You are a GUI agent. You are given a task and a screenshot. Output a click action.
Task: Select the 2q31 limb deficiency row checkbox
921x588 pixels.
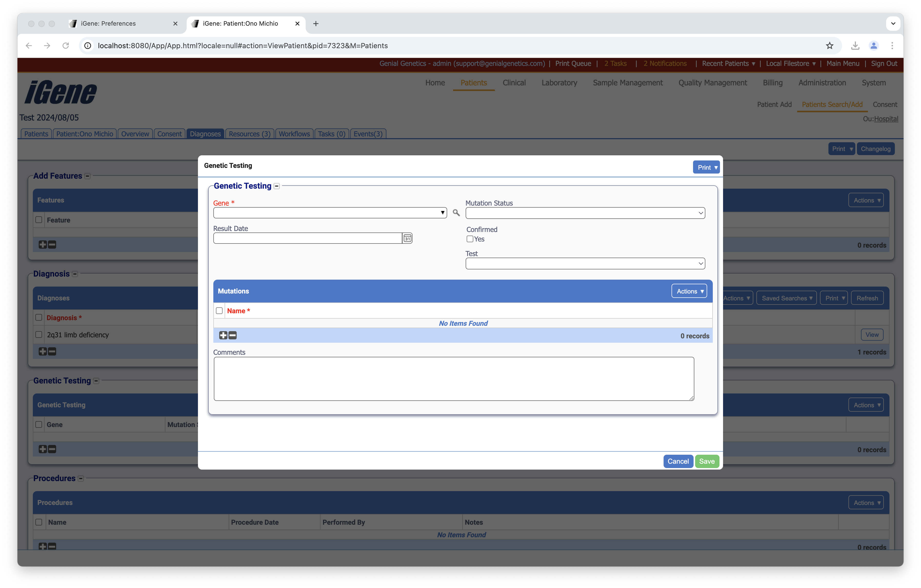click(39, 334)
